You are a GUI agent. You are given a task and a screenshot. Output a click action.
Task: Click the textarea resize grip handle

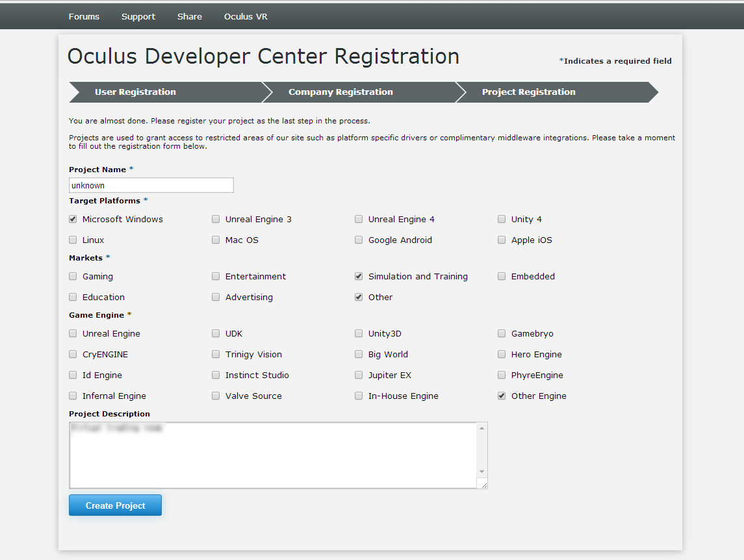(x=483, y=485)
